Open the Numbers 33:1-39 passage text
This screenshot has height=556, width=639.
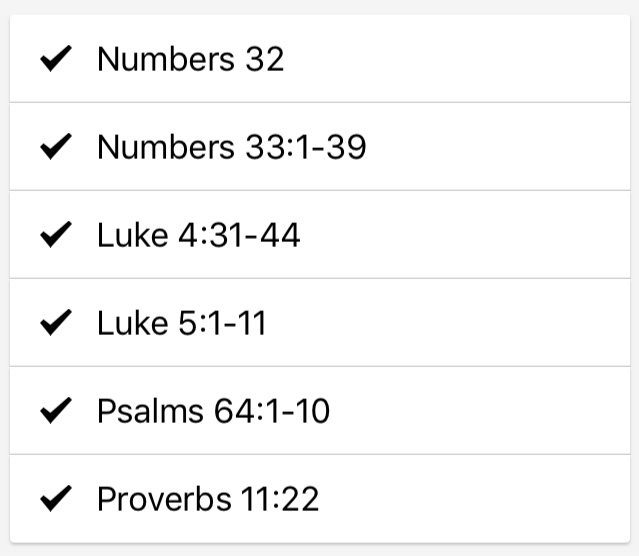tap(231, 148)
